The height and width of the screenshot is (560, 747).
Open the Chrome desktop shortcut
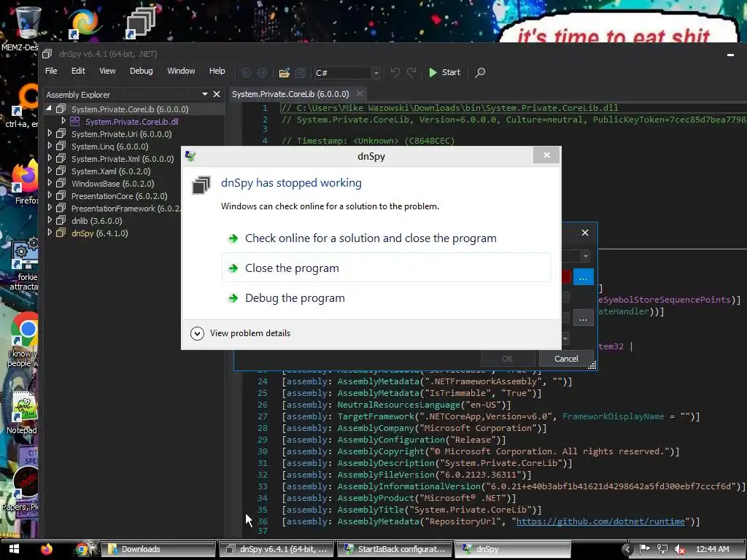tap(26, 329)
